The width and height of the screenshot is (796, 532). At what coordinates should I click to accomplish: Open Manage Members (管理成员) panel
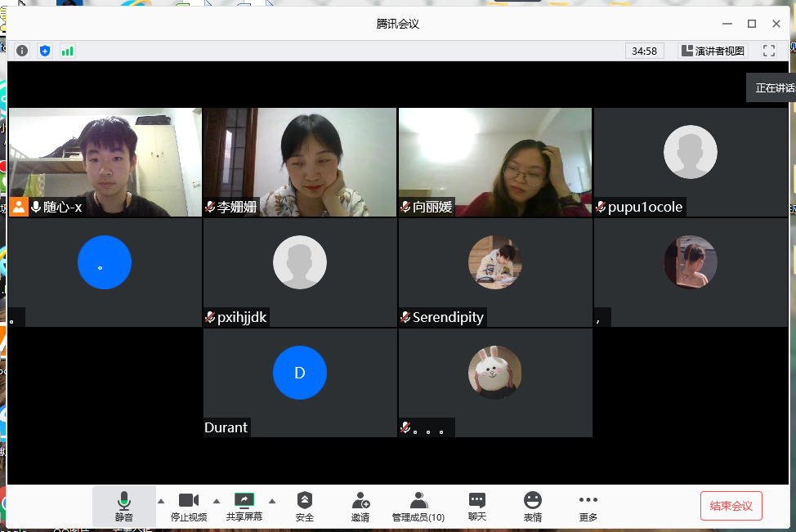click(x=418, y=507)
